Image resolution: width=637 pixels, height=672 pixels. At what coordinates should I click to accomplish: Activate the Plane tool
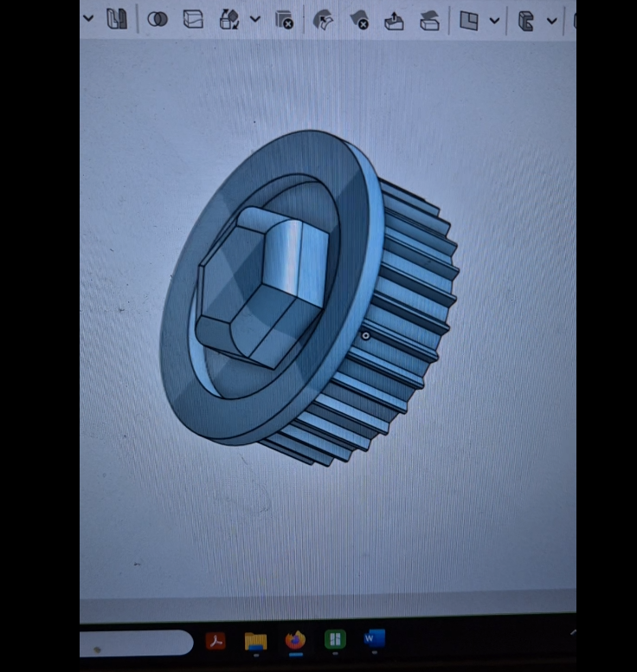coord(469,20)
